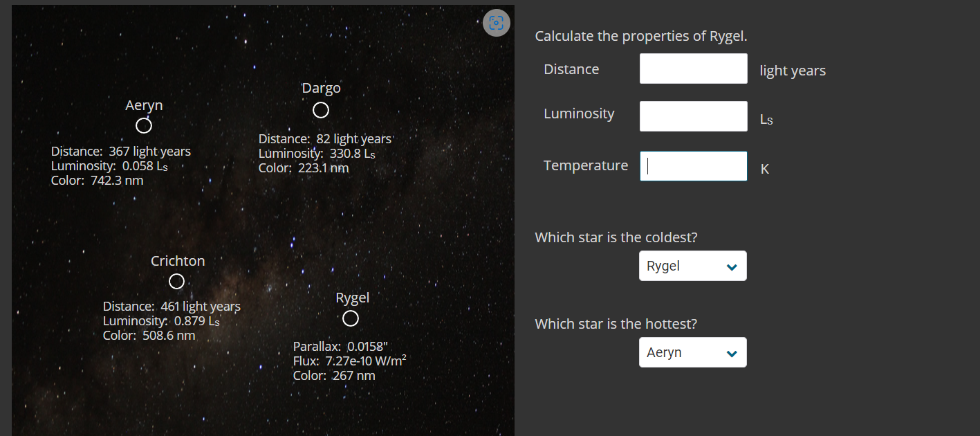Click into the Temperature input field
The image size is (980, 436).
693,166
